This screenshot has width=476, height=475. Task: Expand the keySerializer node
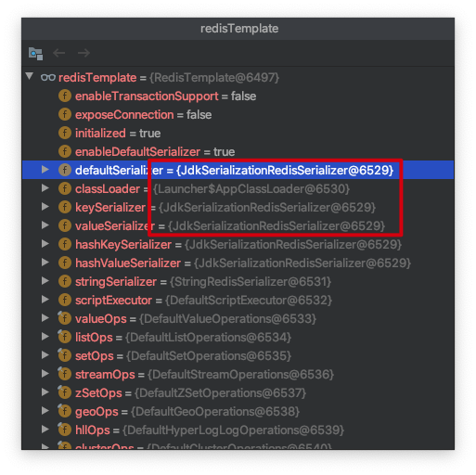45,207
